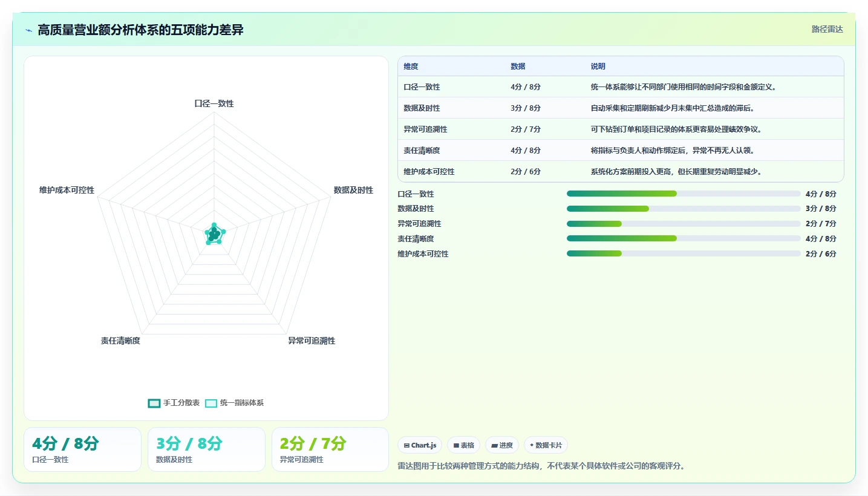Screen dimensions: 868x496
Task: Click the 异常可追溯性 progress bar
Action: pos(684,224)
